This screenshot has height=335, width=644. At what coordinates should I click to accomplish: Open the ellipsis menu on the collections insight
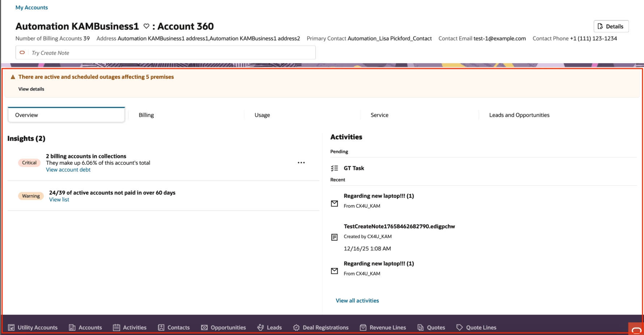(301, 163)
